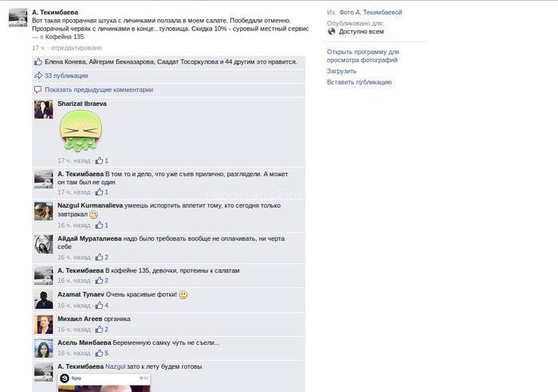Click the globe privacy icon near Доступно всем
The height and width of the screenshot is (392, 558).
click(x=332, y=32)
